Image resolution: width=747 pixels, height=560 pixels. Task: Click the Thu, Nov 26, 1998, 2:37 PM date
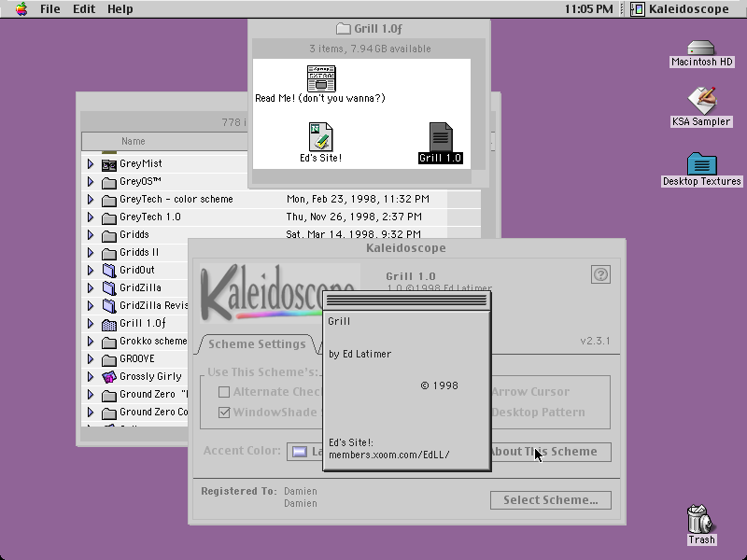pyautogui.click(x=354, y=217)
